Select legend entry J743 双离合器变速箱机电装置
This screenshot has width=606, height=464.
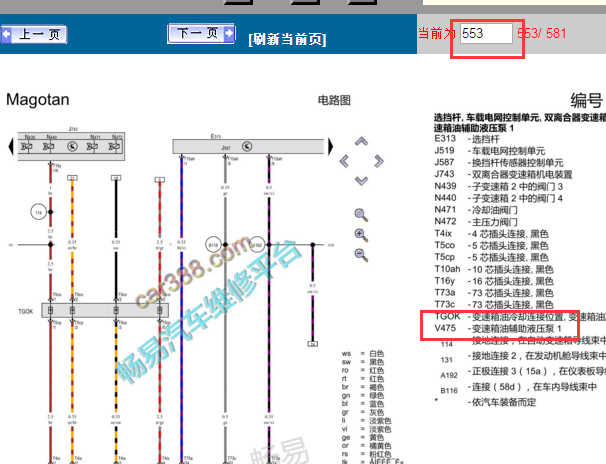tap(503, 174)
